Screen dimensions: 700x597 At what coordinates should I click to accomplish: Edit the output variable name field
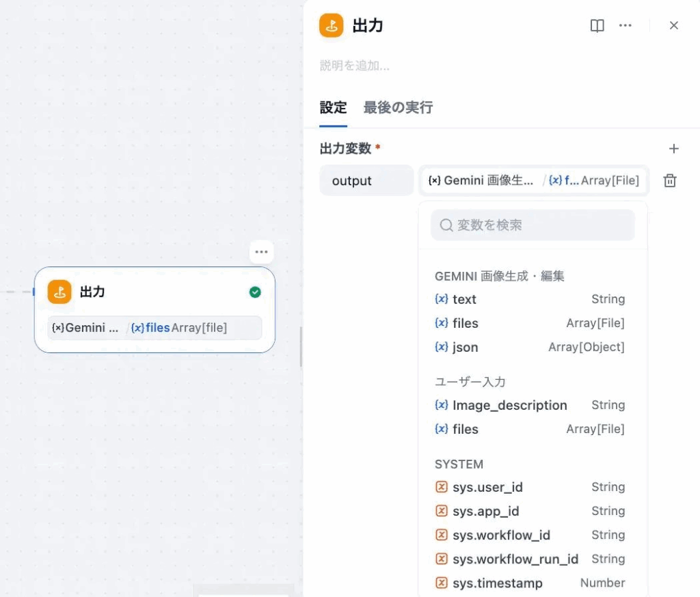coord(366,181)
